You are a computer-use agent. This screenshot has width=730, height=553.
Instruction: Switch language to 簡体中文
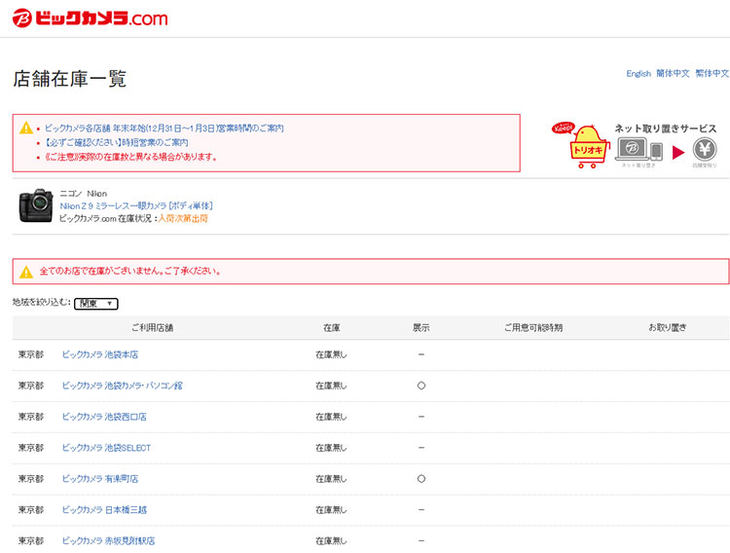click(673, 74)
